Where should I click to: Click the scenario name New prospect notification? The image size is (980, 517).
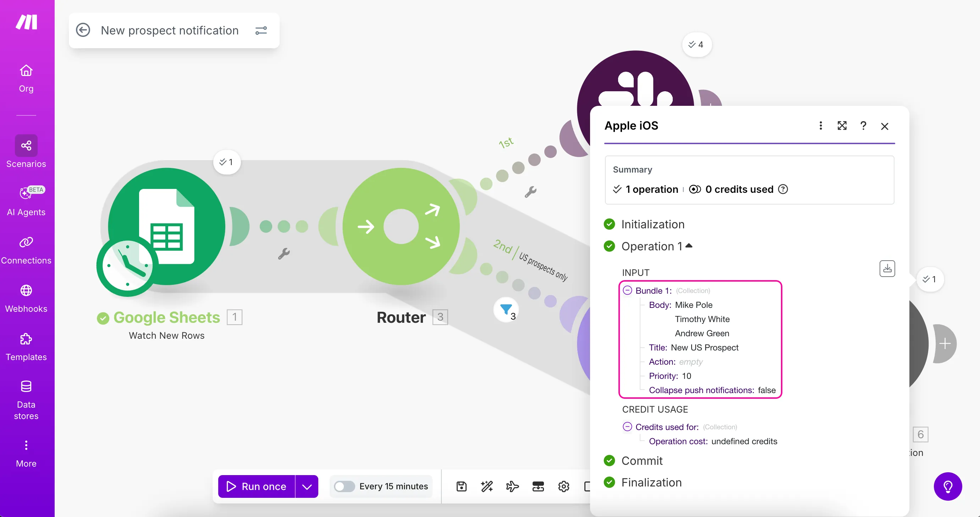[170, 31]
